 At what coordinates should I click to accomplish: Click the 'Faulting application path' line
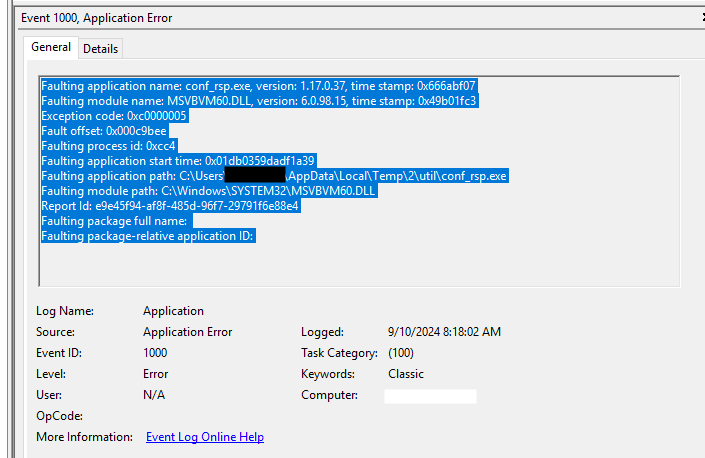[x=274, y=176]
